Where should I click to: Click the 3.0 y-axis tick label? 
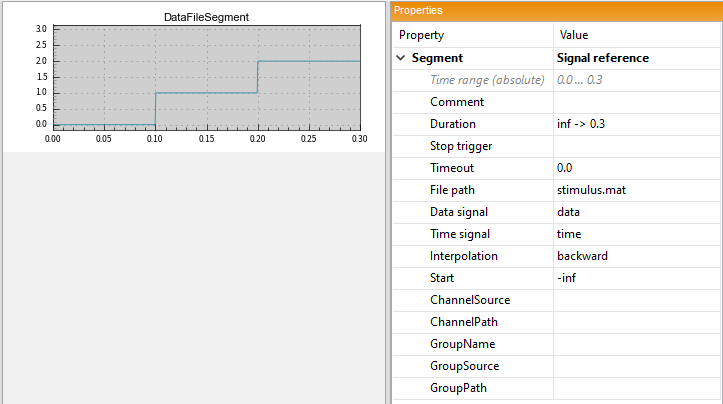(41, 29)
